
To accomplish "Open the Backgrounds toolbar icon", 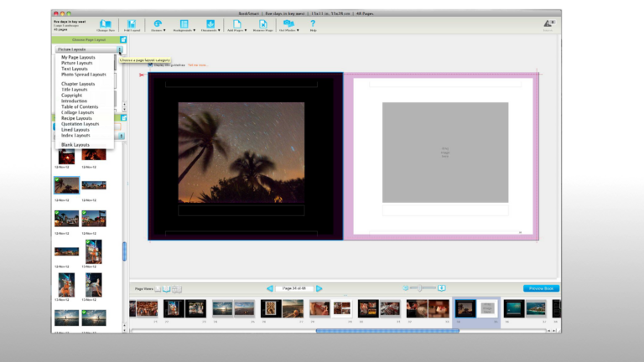I will 184,25.
